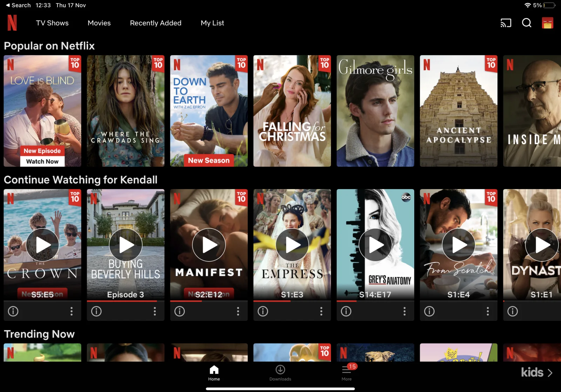Open more options for The Crown
The width and height of the screenshot is (561, 392).
pos(72,311)
